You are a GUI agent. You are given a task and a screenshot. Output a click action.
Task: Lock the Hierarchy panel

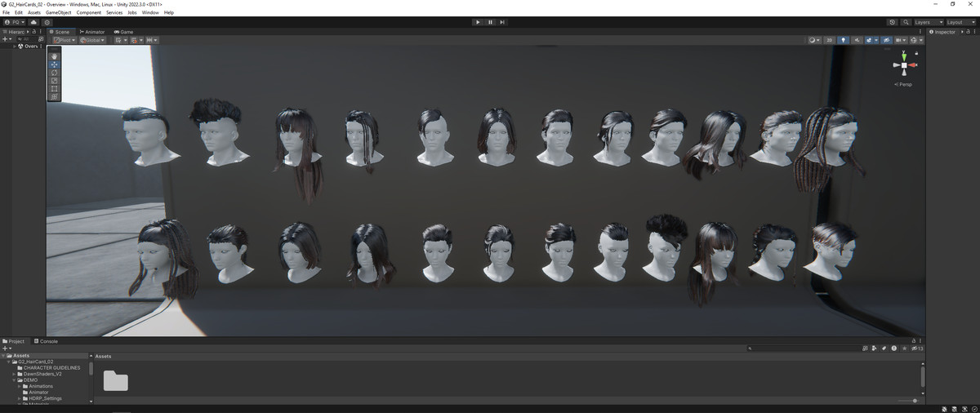[33, 32]
